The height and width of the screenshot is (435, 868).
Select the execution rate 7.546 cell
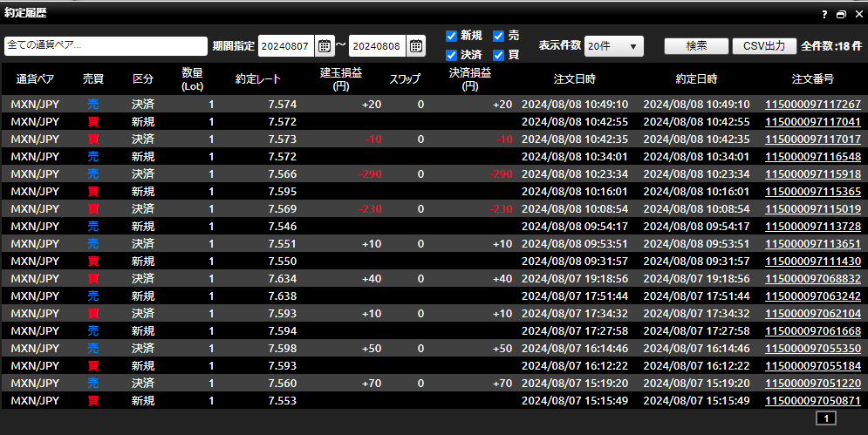coord(283,227)
